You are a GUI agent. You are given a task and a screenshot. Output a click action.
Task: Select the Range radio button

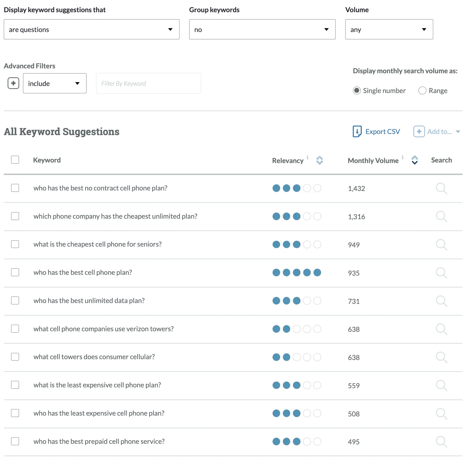(422, 91)
